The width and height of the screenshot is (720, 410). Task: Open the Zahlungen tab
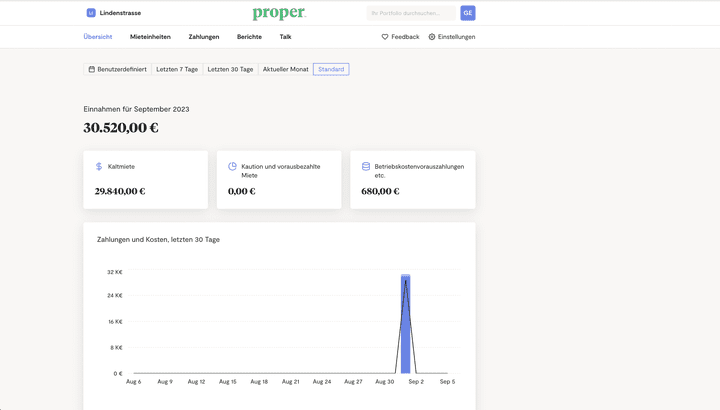tap(204, 37)
